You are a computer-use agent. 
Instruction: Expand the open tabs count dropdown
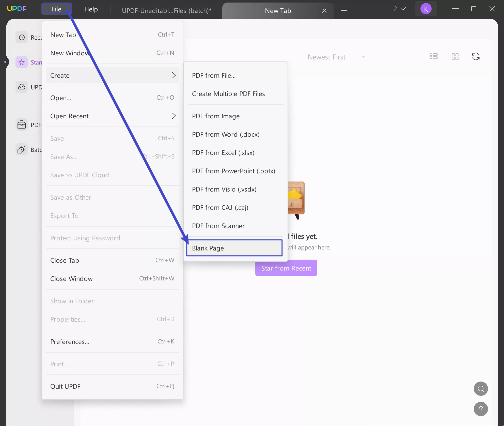click(399, 9)
